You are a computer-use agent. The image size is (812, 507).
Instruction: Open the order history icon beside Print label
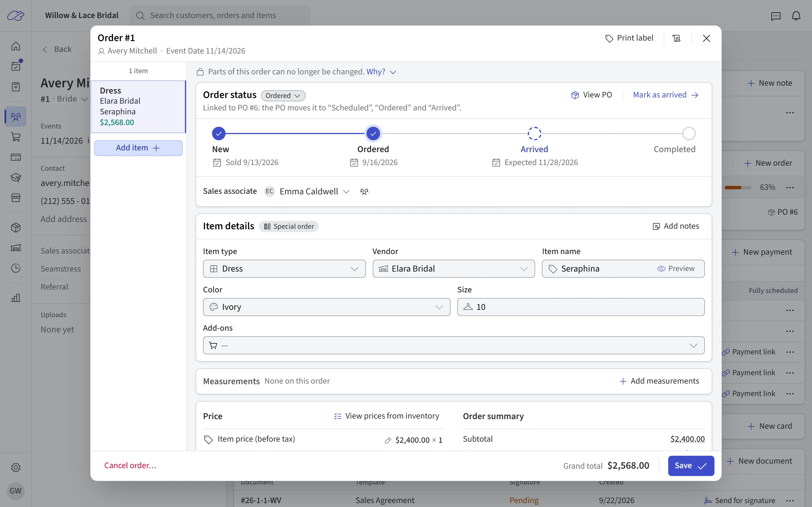coord(676,38)
